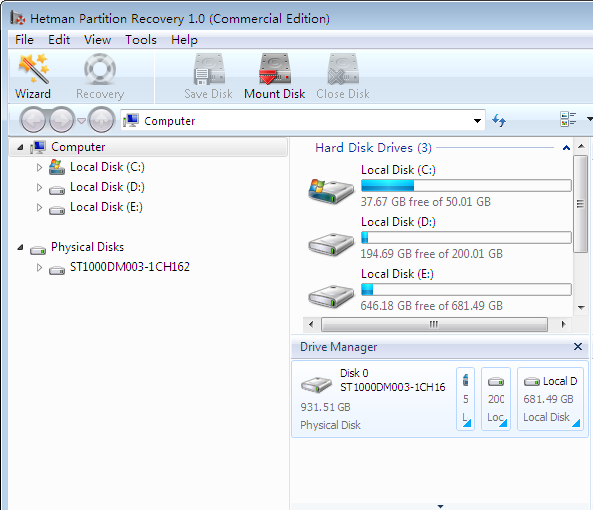Click the computer icon in the address bar
The height and width of the screenshot is (510, 593).
click(x=131, y=121)
